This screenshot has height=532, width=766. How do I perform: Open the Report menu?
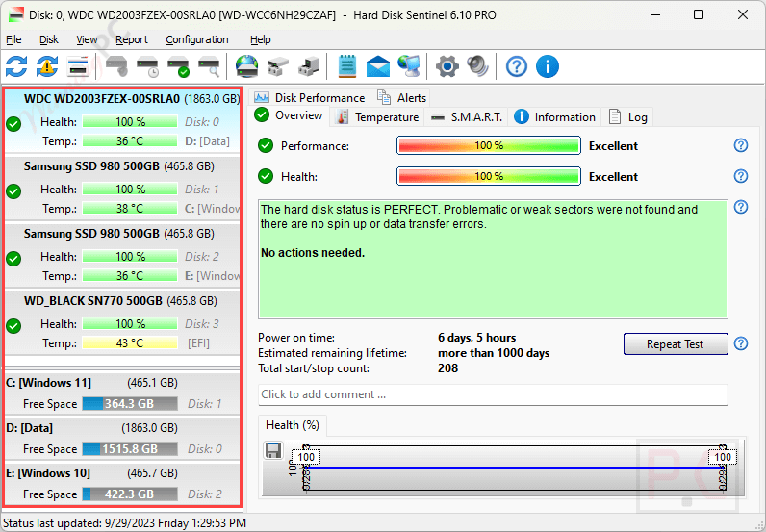click(132, 39)
